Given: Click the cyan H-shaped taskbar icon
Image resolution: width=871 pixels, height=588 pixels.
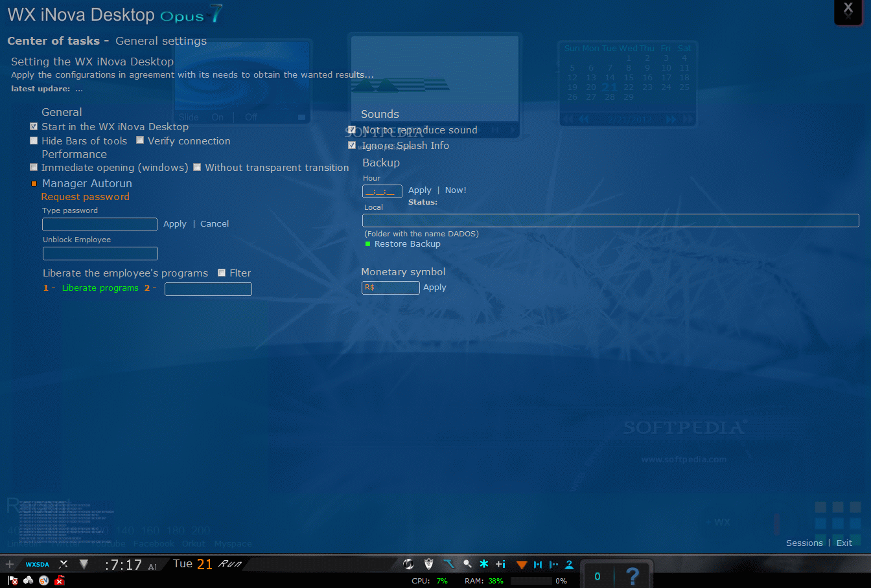Looking at the screenshot, I should coord(538,565).
